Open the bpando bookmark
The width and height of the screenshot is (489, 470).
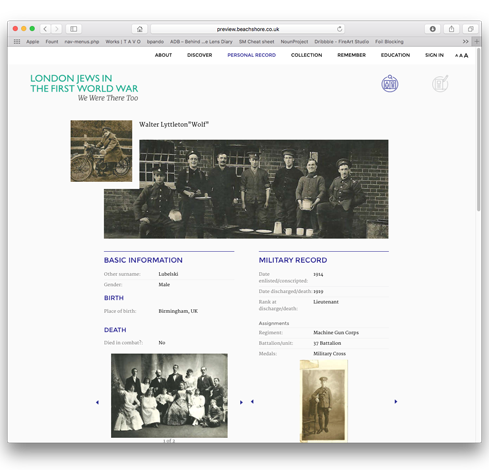coord(155,42)
